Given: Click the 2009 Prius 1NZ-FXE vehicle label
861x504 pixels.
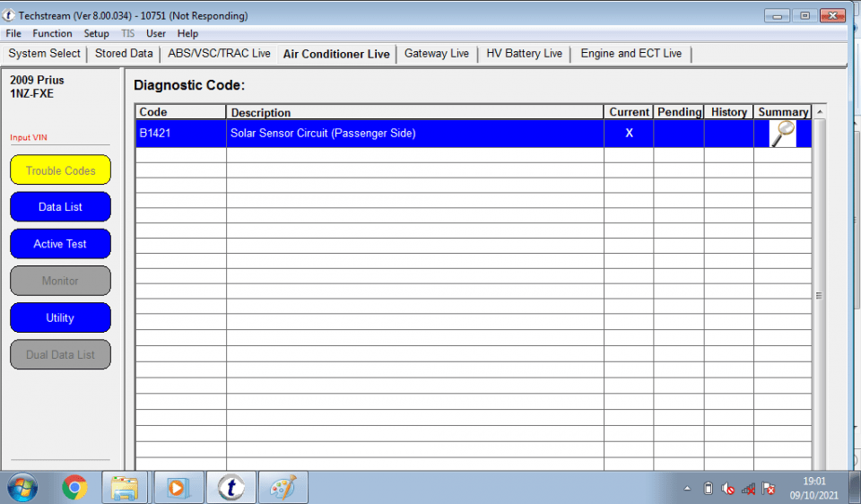Looking at the screenshot, I should [x=37, y=87].
